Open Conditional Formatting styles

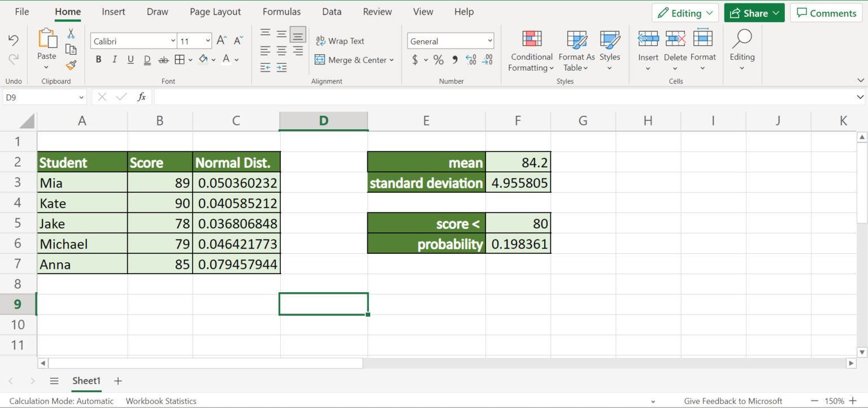pyautogui.click(x=531, y=53)
